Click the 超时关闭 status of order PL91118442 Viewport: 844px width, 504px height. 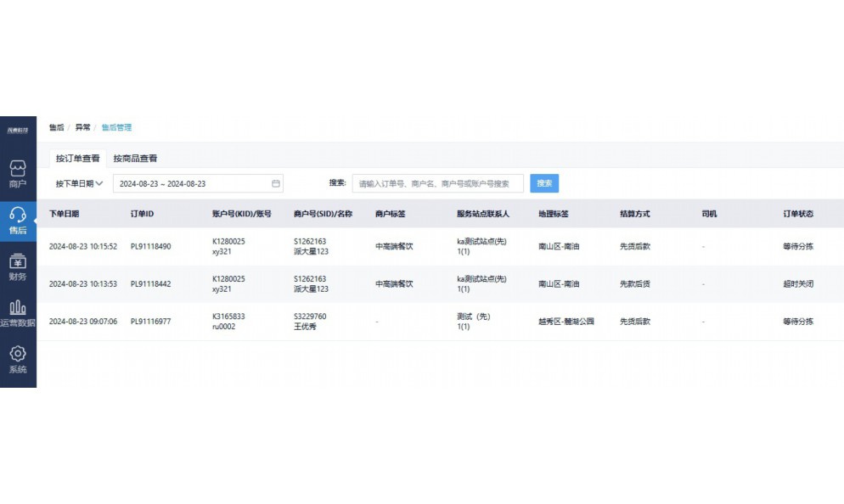[796, 283]
